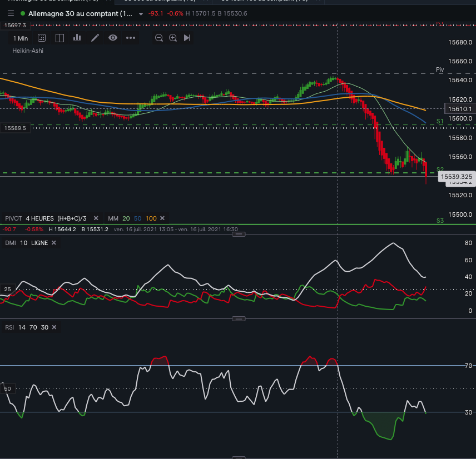This screenshot has height=459, width=476.
Task: Click the Heikin-Ashi chart style label
Action: tap(28, 51)
